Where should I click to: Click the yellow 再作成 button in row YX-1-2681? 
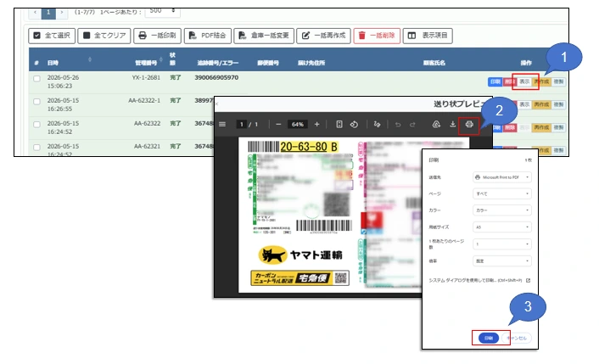[541, 81]
